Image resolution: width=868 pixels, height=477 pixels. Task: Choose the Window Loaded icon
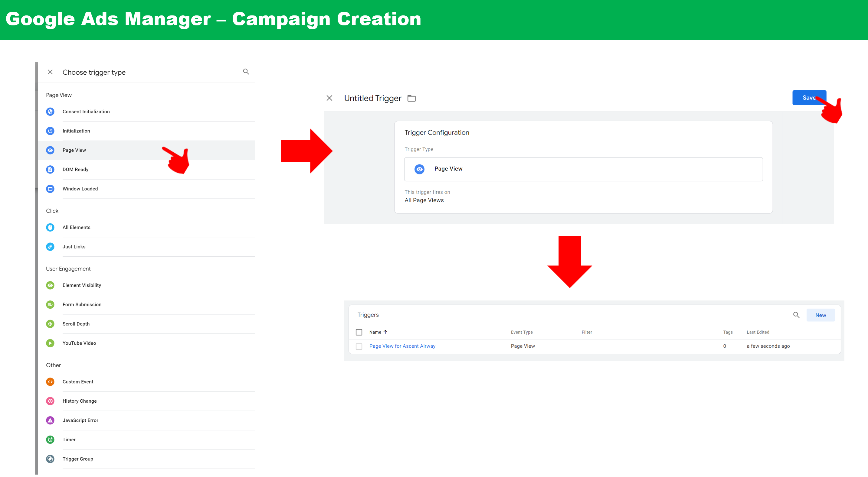click(x=50, y=189)
